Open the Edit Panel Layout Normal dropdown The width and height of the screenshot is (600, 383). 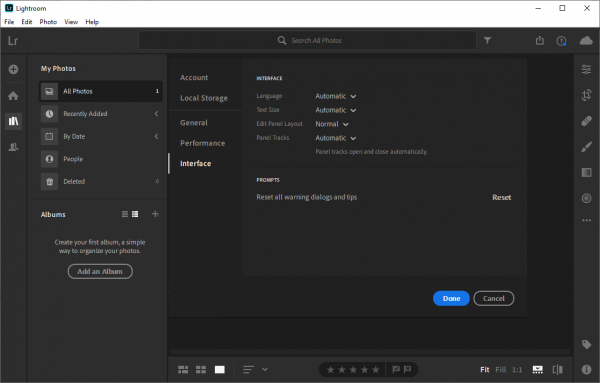click(332, 124)
